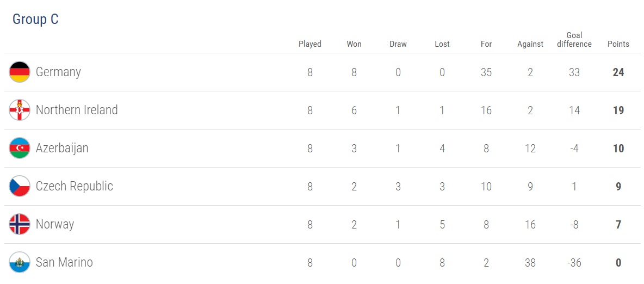Open the Germany team link
Viewport: 644px width, 284px height.
pyautogui.click(x=58, y=72)
